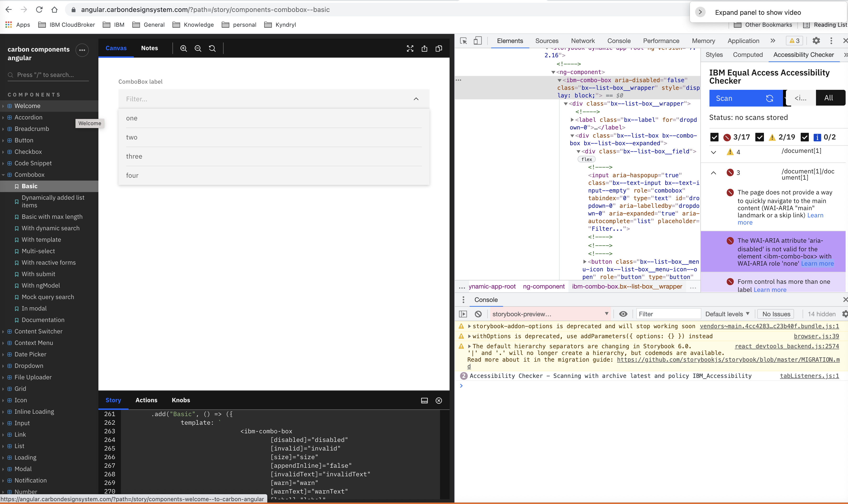Uncheck the info checkbox showing 0/2
This screenshot has height=504, width=848.
[x=805, y=137]
